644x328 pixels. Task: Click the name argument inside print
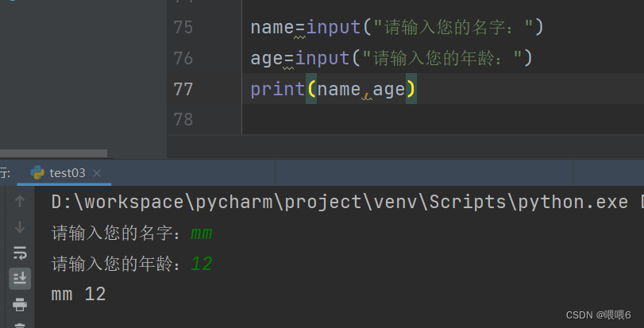point(338,89)
